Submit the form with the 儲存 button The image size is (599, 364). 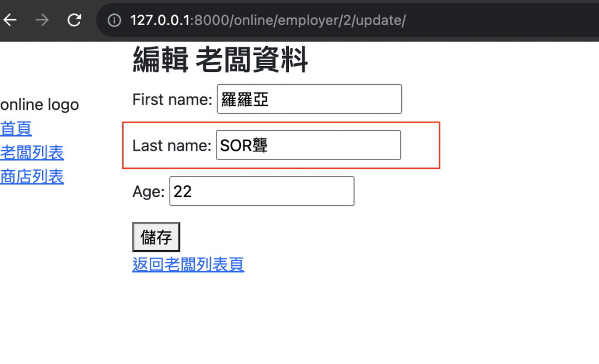(156, 237)
